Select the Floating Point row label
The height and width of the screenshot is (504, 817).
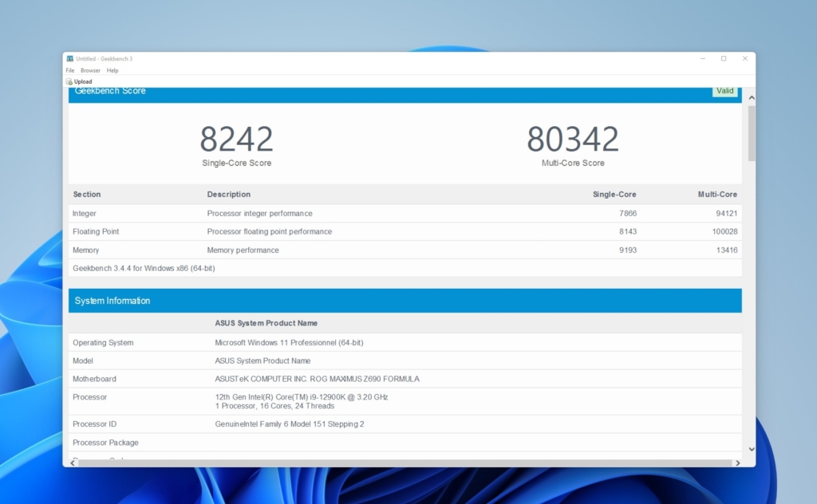(96, 232)
